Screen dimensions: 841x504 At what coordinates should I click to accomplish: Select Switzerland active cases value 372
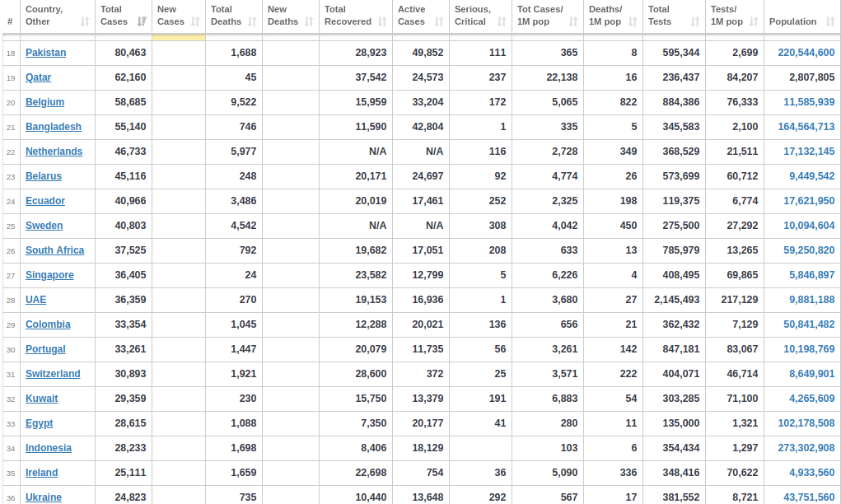435,373
